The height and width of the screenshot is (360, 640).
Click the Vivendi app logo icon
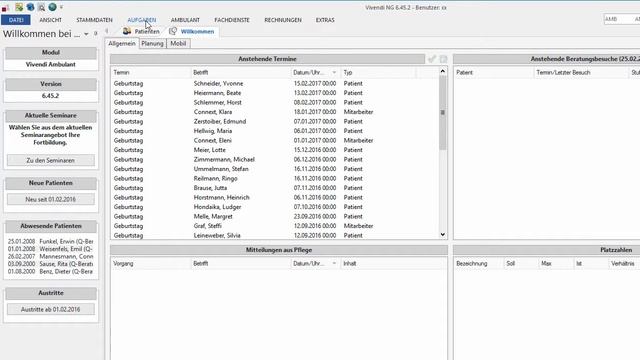5,7
